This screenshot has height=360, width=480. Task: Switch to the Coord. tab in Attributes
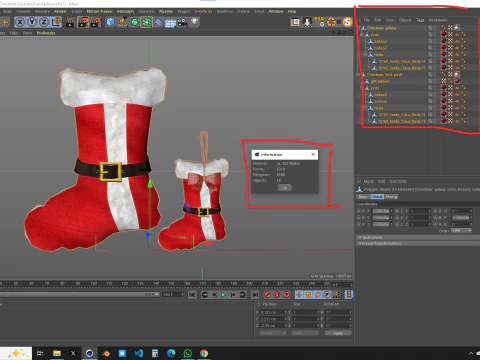tap(377, 197)
